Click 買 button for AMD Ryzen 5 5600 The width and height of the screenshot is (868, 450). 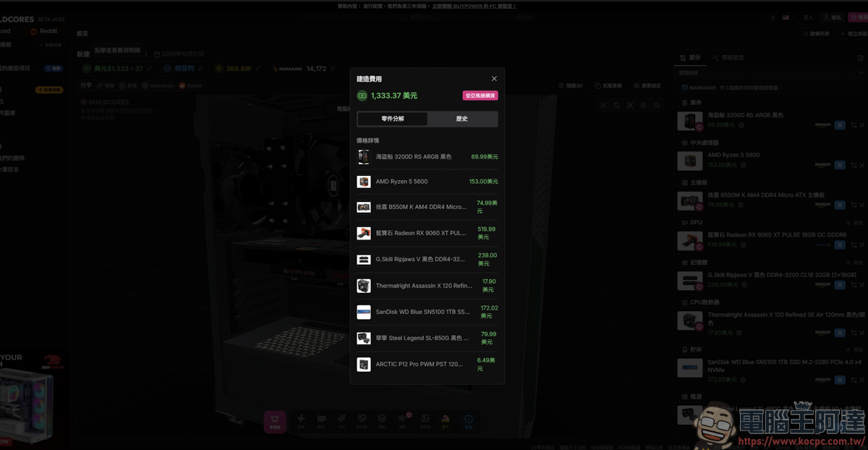click(x=840, y=165)
